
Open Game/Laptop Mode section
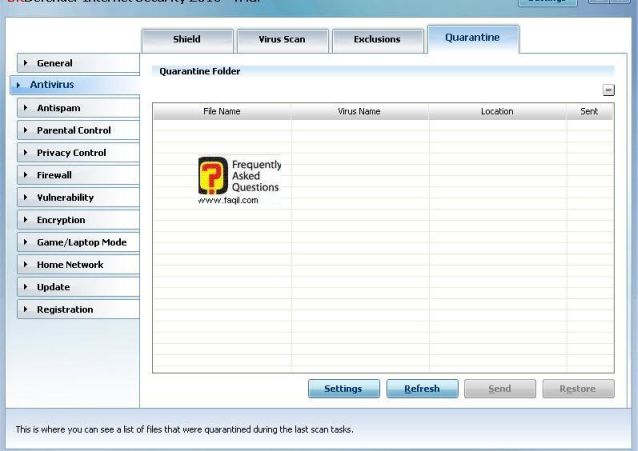pos(78,242)
